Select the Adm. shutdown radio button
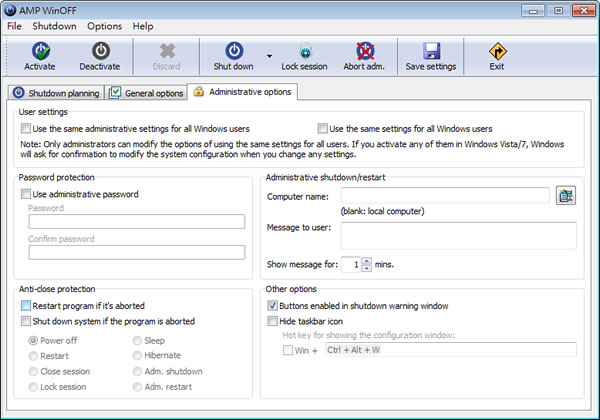600x420 pixels. tap(137, 371)
